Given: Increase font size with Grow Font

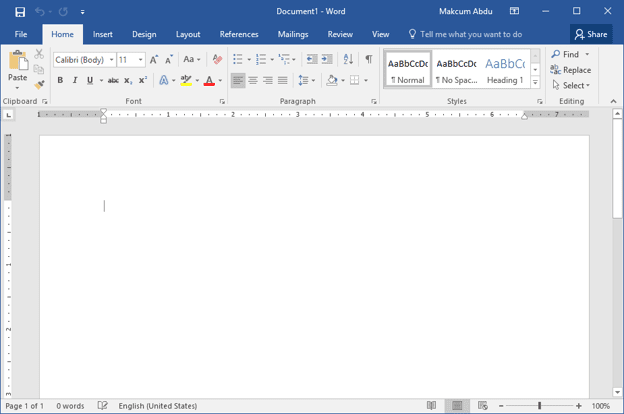Looking at the screenshot, I should click(154, 60).
